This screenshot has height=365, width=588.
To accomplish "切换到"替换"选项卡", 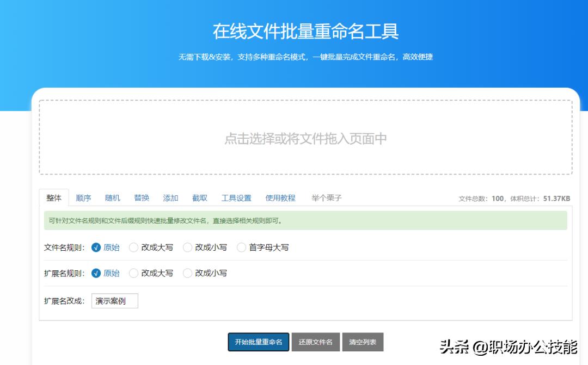I will (x=142, y=197).
